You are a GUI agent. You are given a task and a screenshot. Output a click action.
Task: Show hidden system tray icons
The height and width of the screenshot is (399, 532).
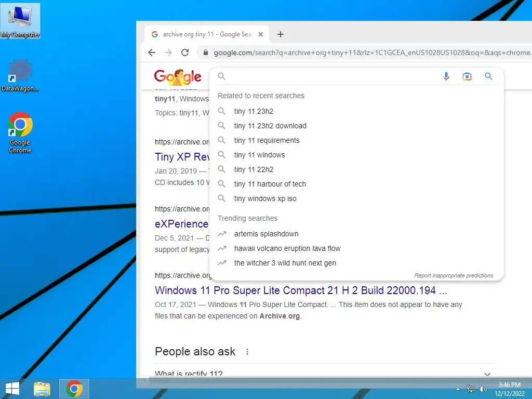click(x=458, y=389)
